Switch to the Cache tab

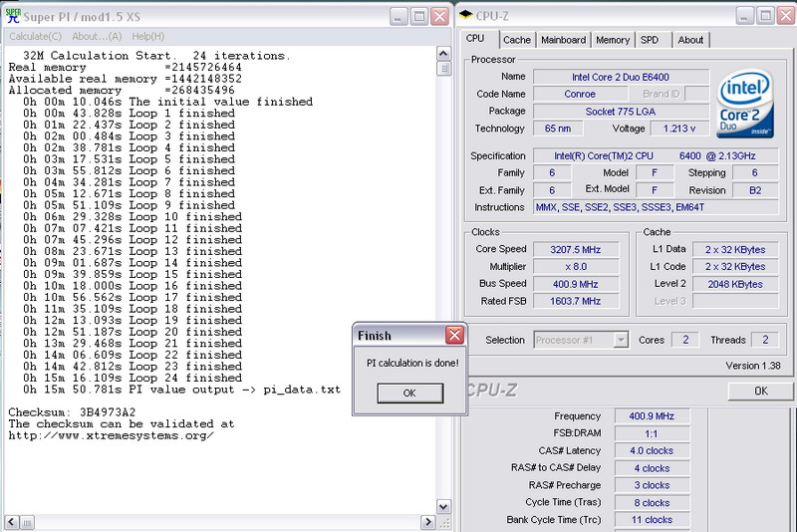coord(517,40)
